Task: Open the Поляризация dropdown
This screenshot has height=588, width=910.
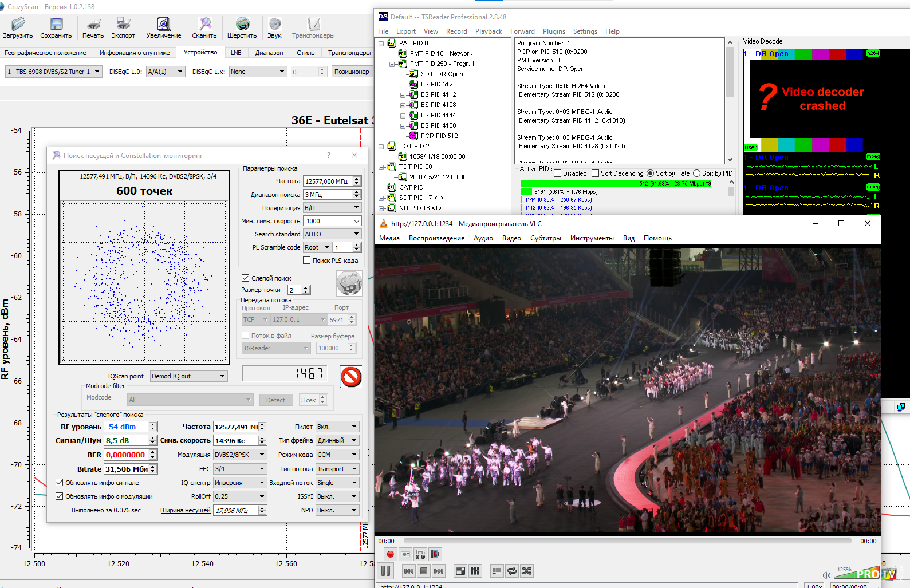Action: pos(332,208)
